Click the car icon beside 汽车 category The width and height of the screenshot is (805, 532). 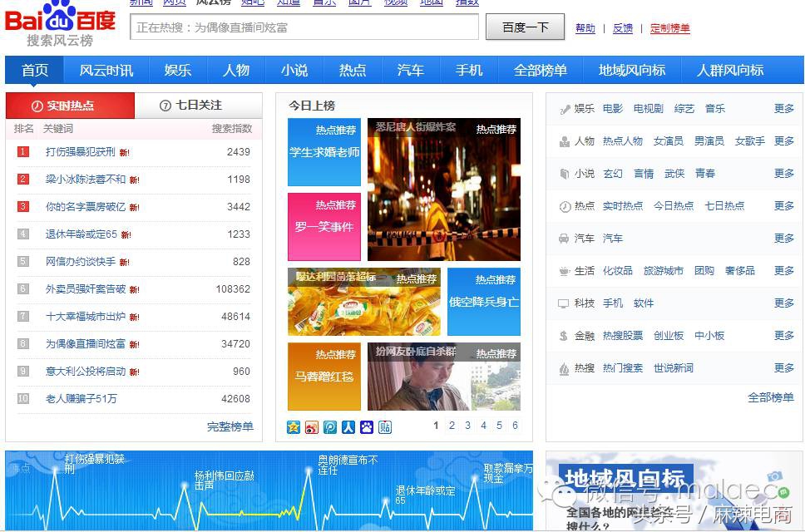pyautogui.click(x=564, y=238)
